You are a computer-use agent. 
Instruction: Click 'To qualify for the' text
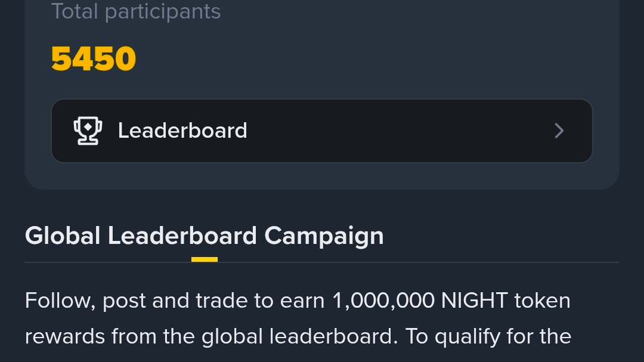[x=488, y=337]
